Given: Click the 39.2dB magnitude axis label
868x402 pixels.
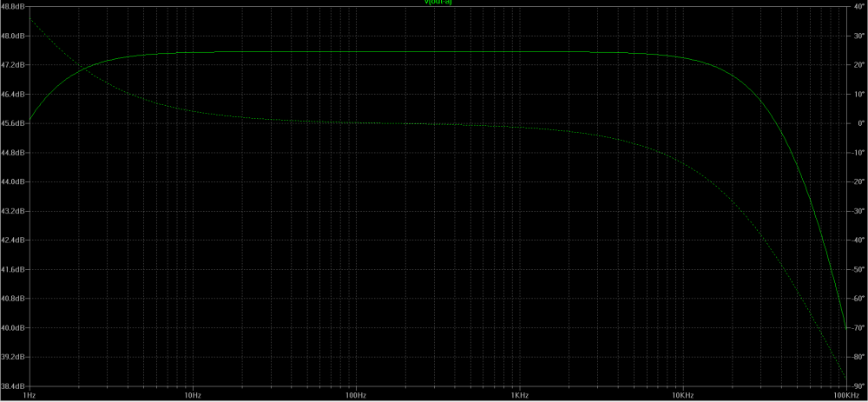Looking at the screenshot, I should tap(14, 357).
